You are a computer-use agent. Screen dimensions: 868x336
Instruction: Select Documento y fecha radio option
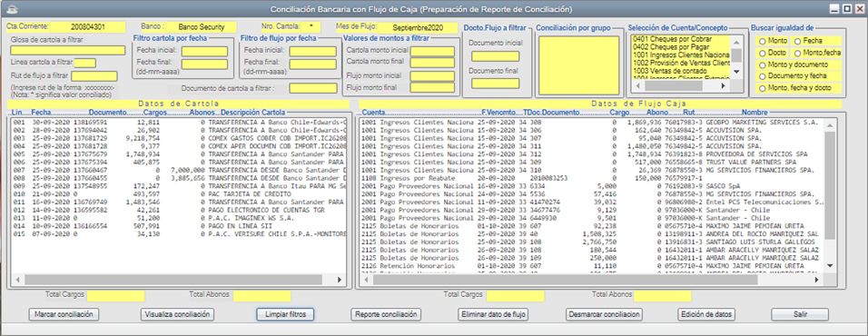pos(763,76)
